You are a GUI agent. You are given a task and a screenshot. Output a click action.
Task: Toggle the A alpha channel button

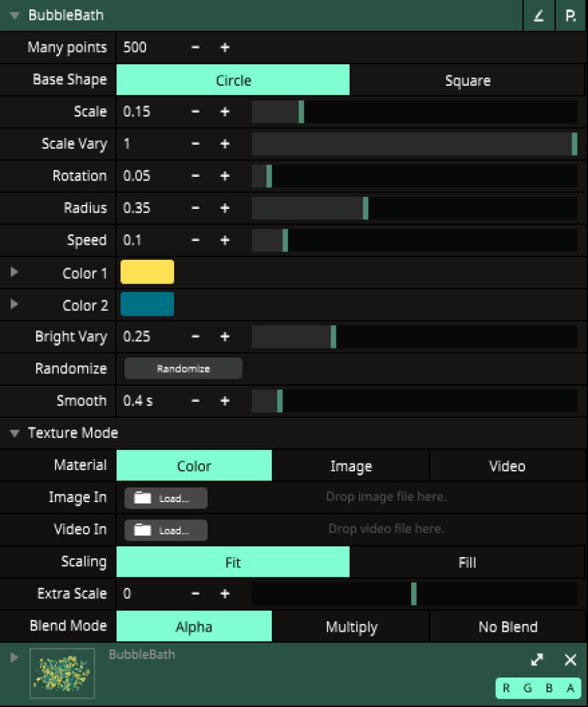coord(570,688)
